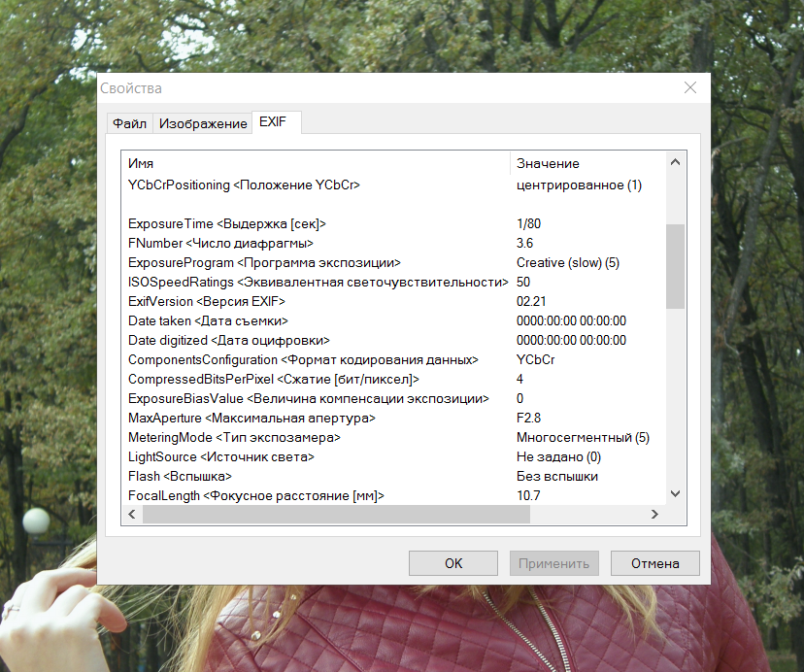Screen dimensions: 804x672
Task: Click the vertical scrollbar thumb
Action: coord(675,266)
